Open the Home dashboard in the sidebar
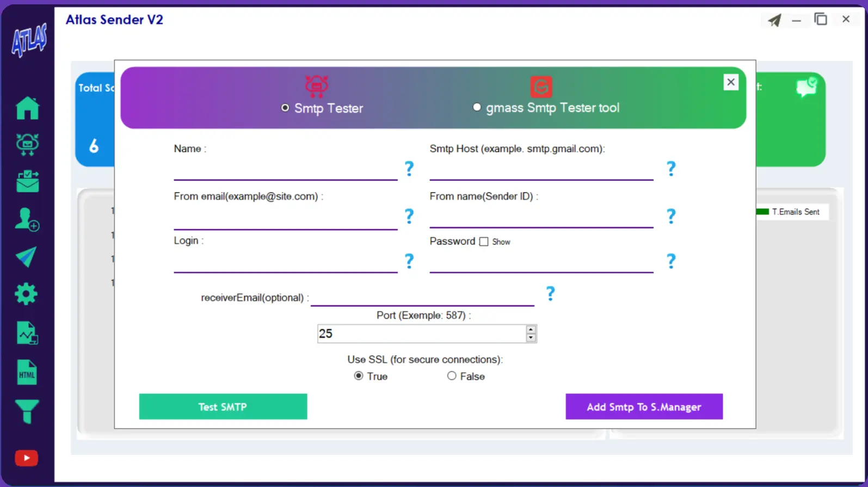 click(27, 108)
